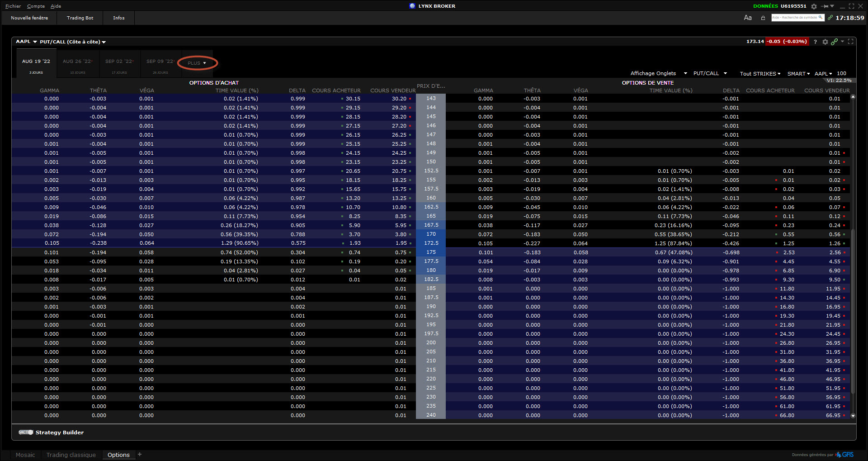The image size is (868, 461).
Task: Click the dropdown arrow next to panel link icon
Action: pos(843,41)
